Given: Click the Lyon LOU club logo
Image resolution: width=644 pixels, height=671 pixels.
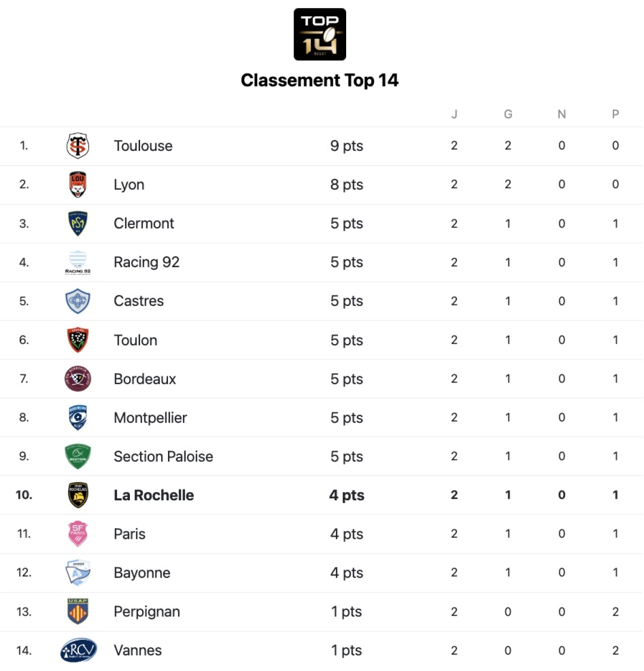Looking at the screenshot, I should coord(78,185).
